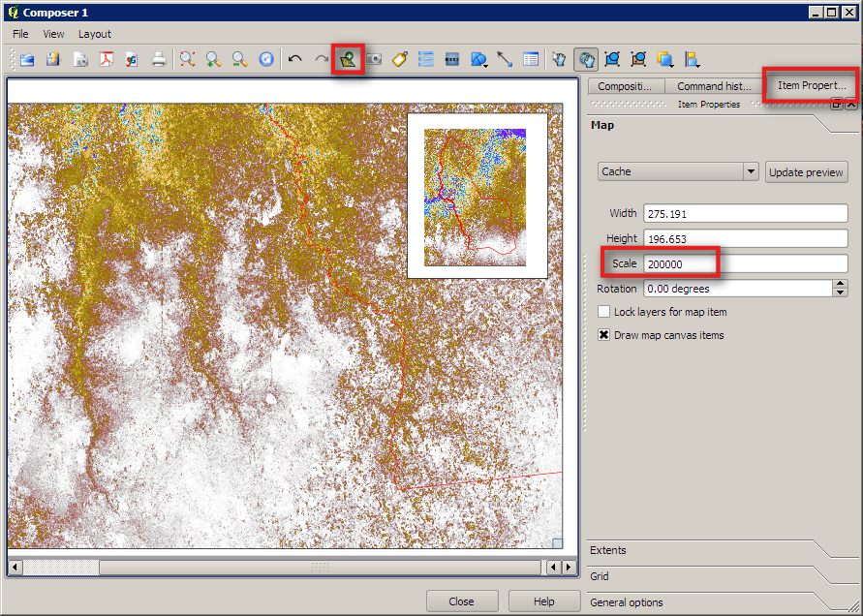This screenshot has height=616, width=863.
Task: Select the Add Scalebar tool
Action: pyautogui.click(x=451, y=58)
